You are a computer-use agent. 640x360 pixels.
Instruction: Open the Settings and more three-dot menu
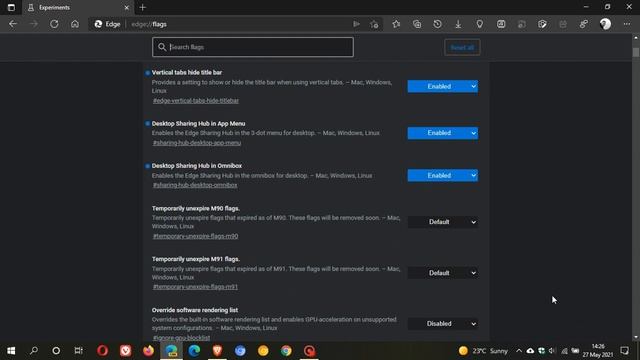tap(627, 24)
